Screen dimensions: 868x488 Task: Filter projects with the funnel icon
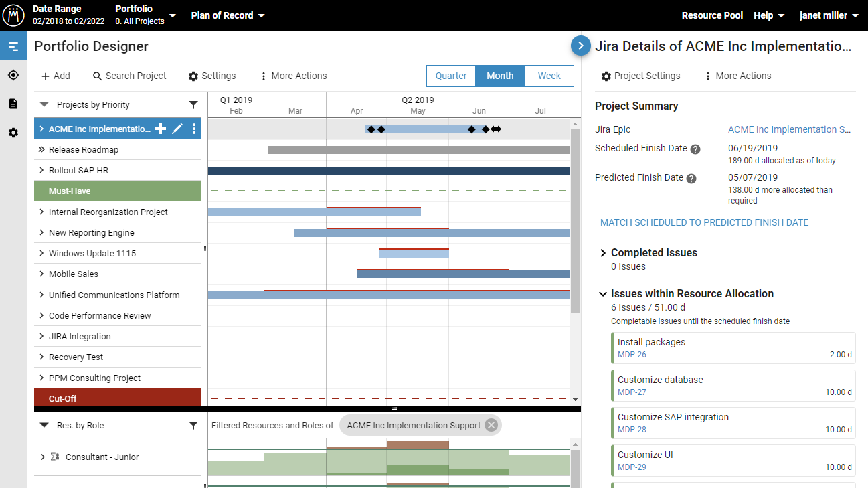pyautogui.click(x=193, y=105)
